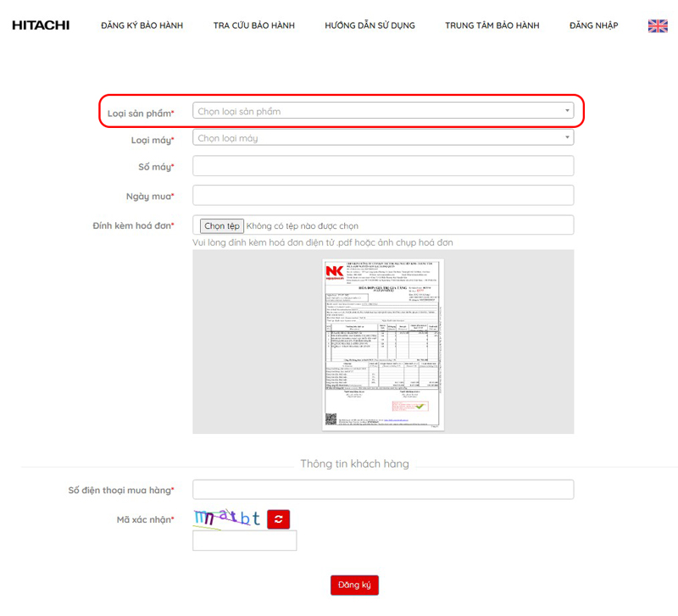The image size is (678, 616).
Task: Click the captcha code image
Action: (x=226, y=519)
